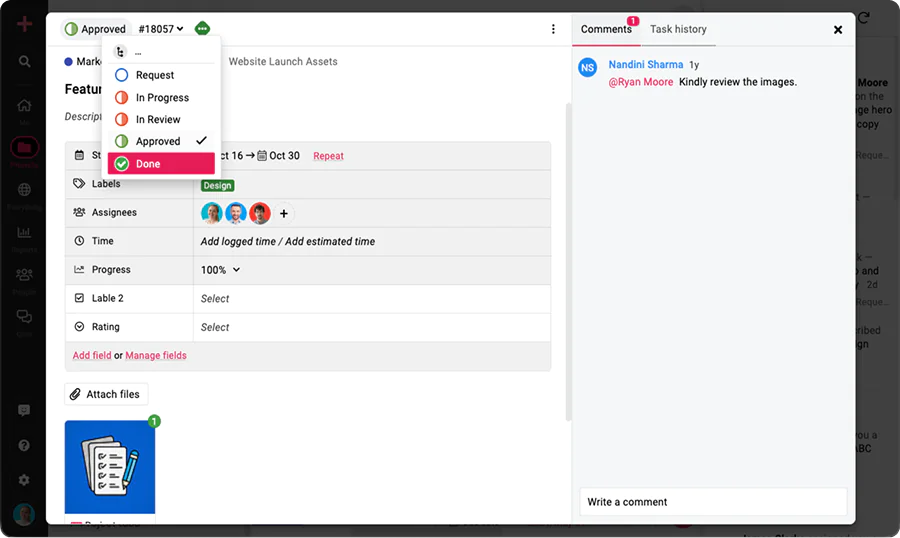
Task: Open the Approved status dropdown button
Action: click(96, 29)
